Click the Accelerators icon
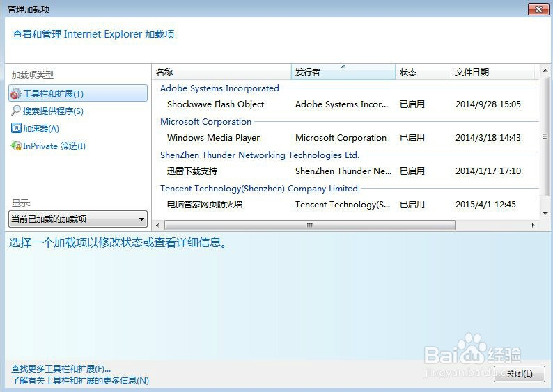This screenshot has width=553, height=392. coord(16,128)
